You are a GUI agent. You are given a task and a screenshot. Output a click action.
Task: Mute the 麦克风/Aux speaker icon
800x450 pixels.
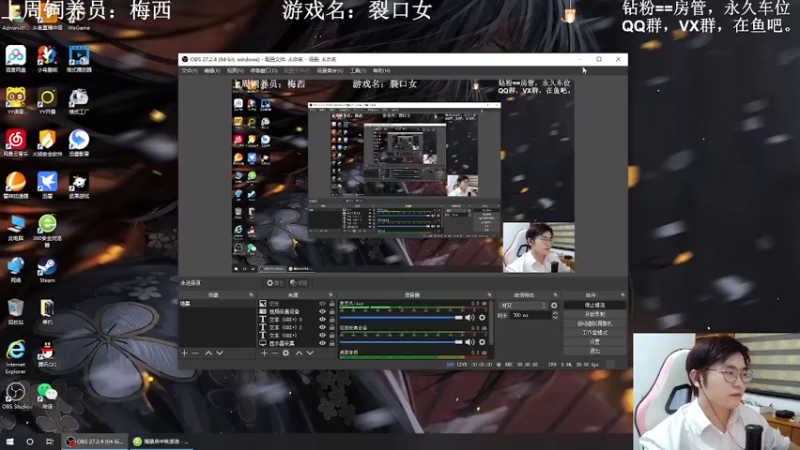coord(469,317)
